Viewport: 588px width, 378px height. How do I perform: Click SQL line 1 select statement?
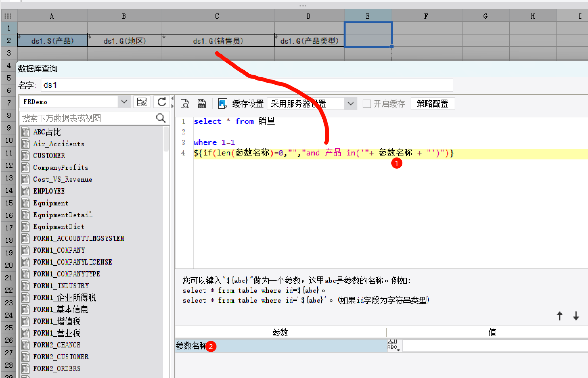(234, 121)
